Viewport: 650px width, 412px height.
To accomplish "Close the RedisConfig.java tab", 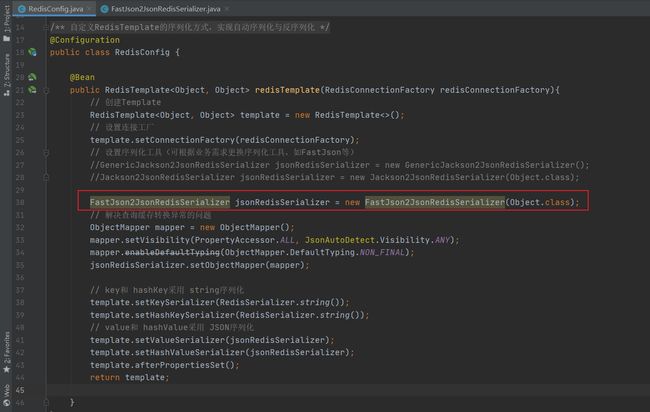I will (x=89, y=8).
